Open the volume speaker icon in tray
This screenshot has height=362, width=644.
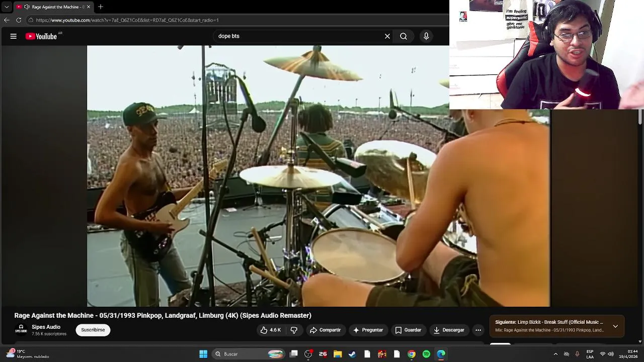point(611,354)
